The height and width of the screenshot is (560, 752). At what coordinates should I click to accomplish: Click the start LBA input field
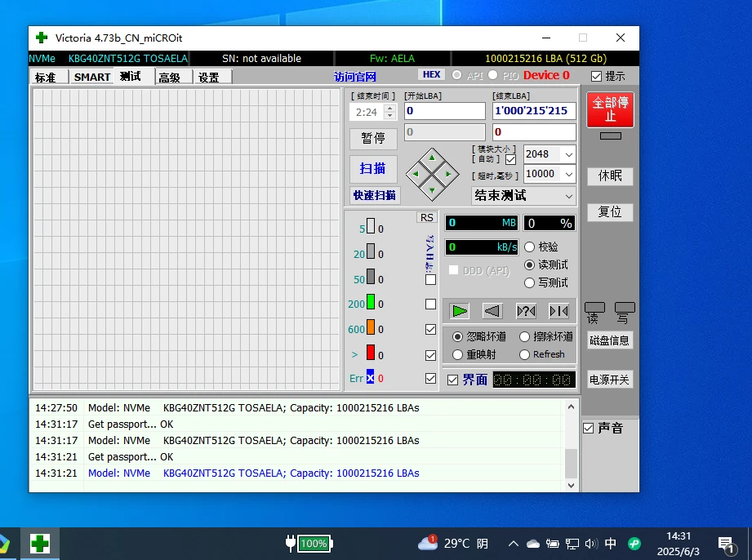tap(444, 111)
